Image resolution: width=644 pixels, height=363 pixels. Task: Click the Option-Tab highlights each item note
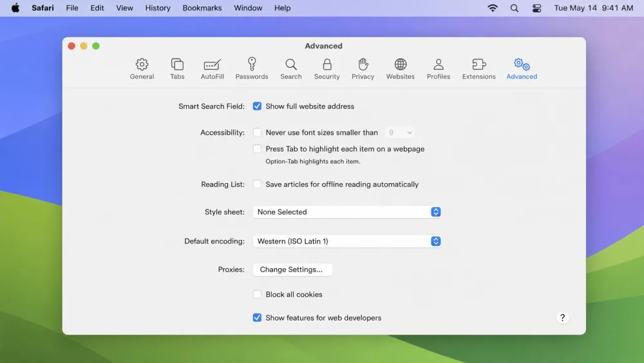(x=313, y=162)
